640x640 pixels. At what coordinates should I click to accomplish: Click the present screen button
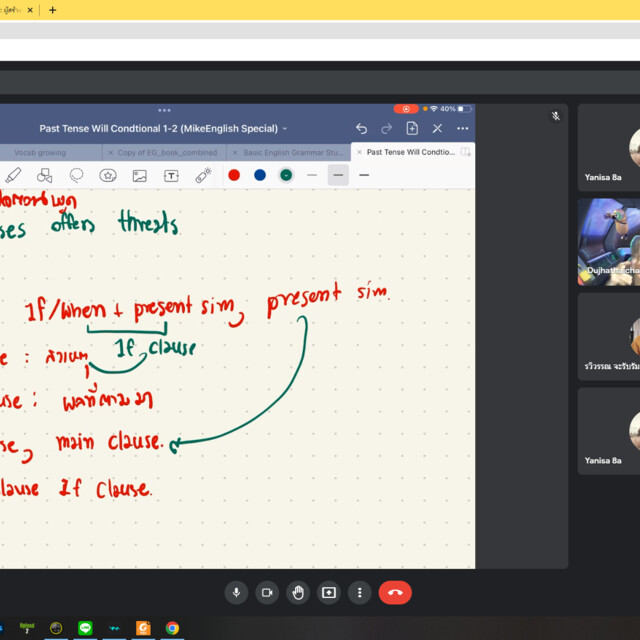coord(328,592)
